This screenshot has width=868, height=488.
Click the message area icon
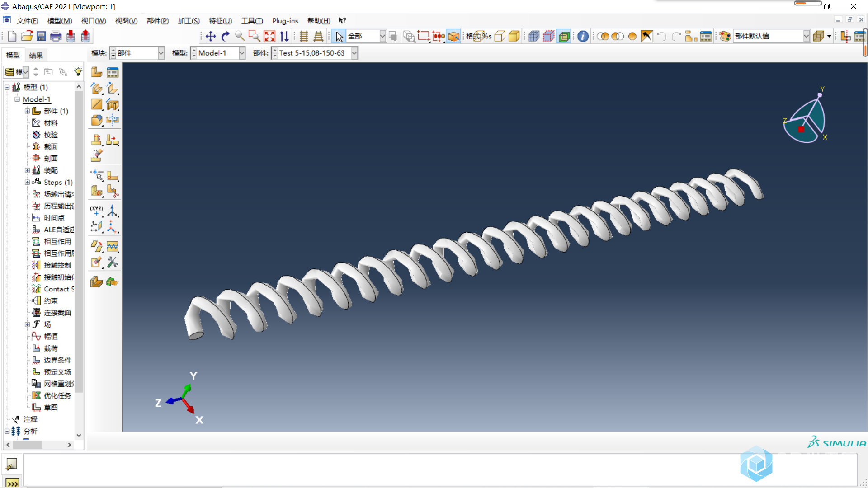[12, 464]
